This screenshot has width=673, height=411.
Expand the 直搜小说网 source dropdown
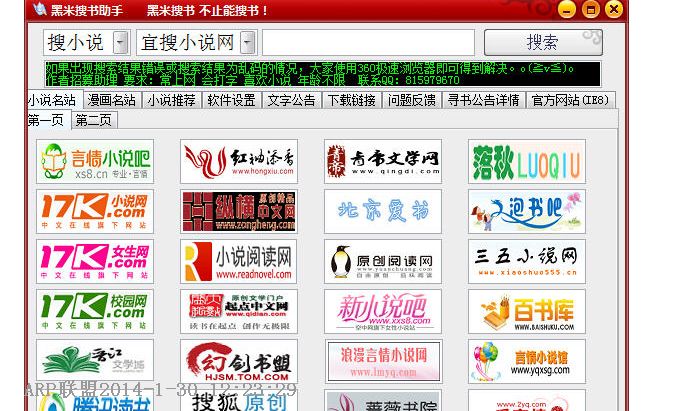[x=247, y=43]
